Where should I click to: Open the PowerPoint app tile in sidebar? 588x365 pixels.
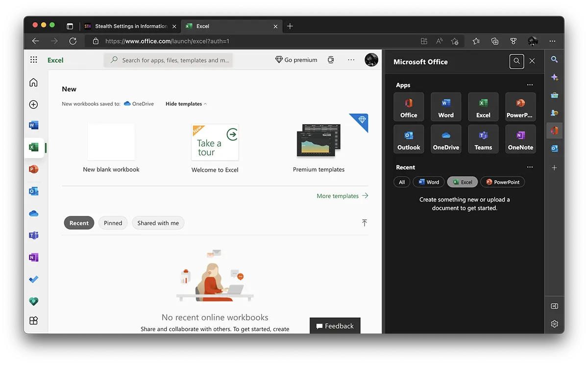(520, 107)
